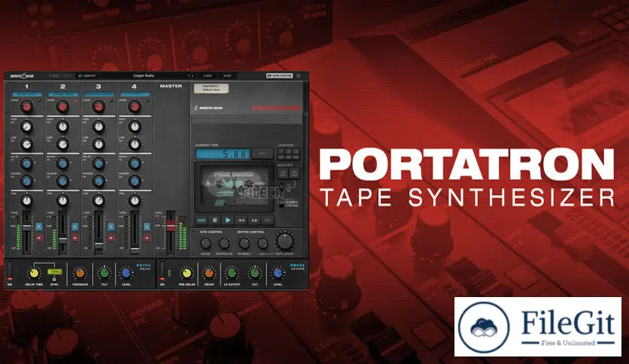Click channel 1 red Drive knob
This screenshot has height=364, width=629.
(x=26, y=107)
